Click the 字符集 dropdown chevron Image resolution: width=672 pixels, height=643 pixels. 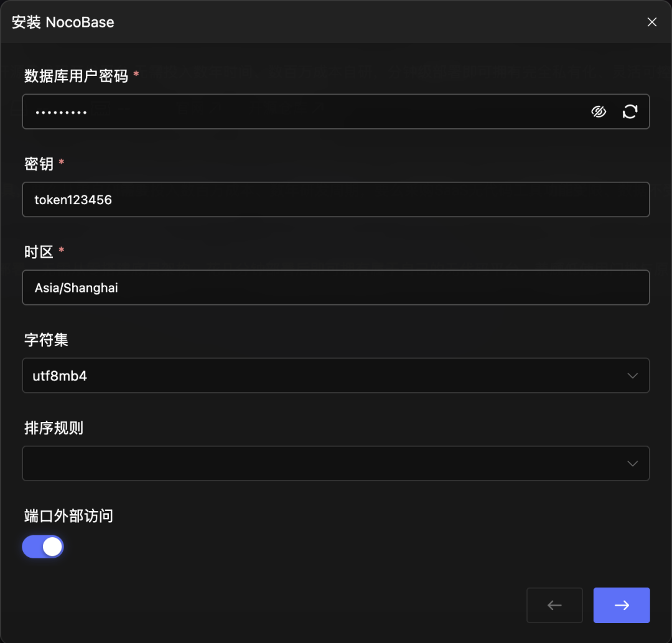[632, 375]
